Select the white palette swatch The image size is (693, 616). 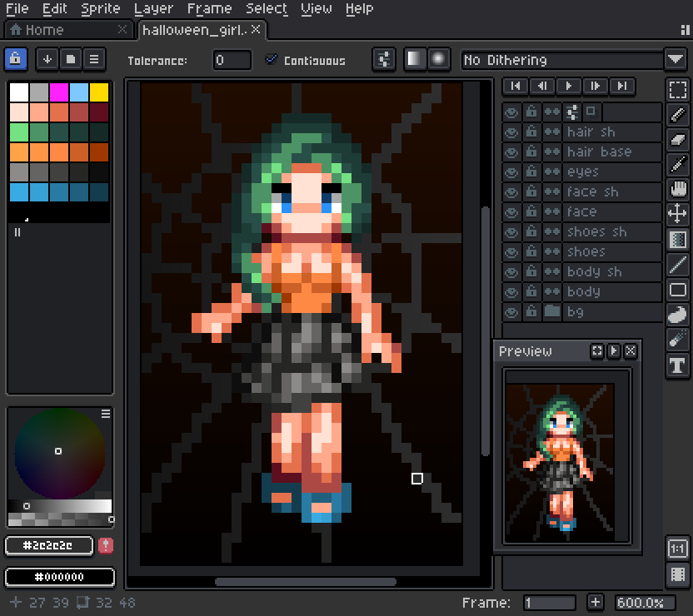click(19, 92)
